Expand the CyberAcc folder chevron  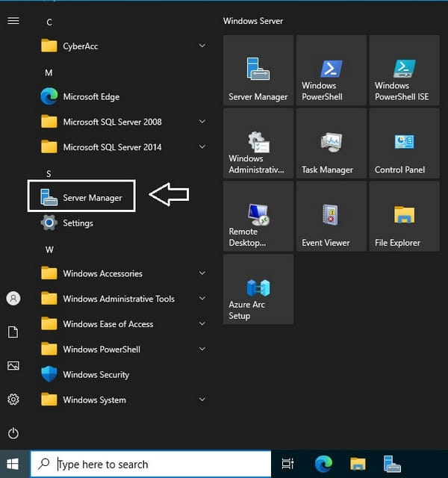(202, 46)
